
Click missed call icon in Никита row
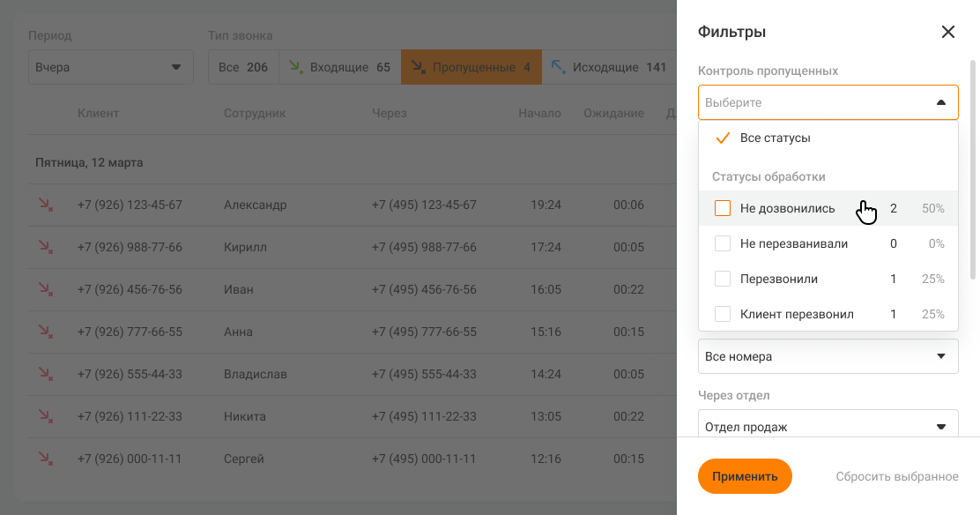45,416
